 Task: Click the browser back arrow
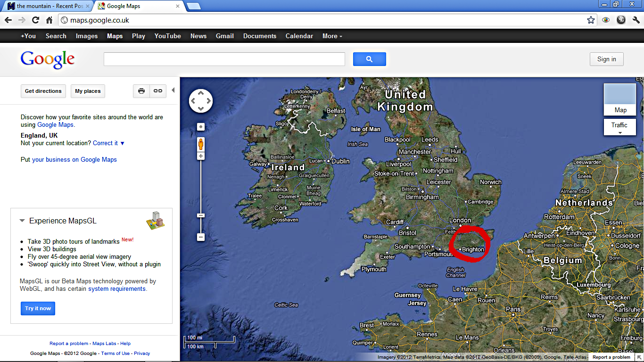8,20
